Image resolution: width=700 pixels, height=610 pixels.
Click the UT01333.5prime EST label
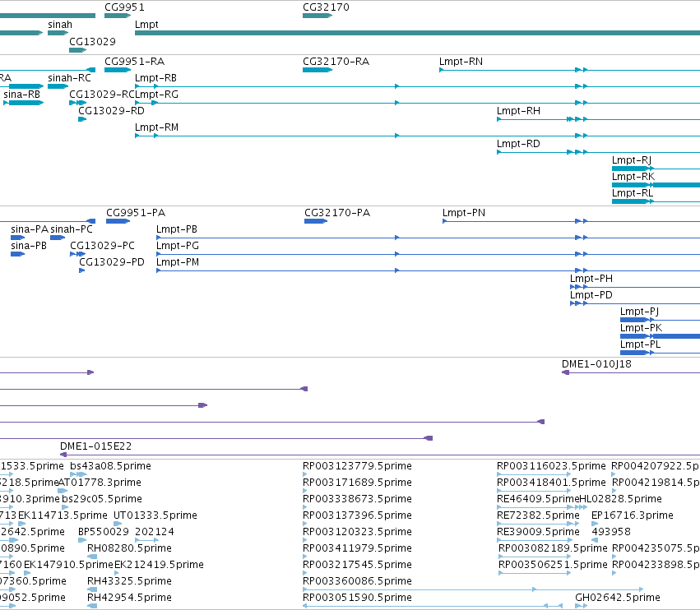point(155,515)
